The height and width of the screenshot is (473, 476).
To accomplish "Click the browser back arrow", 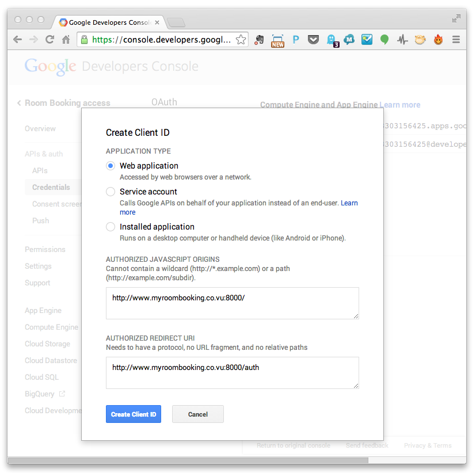I will (18, 40).
